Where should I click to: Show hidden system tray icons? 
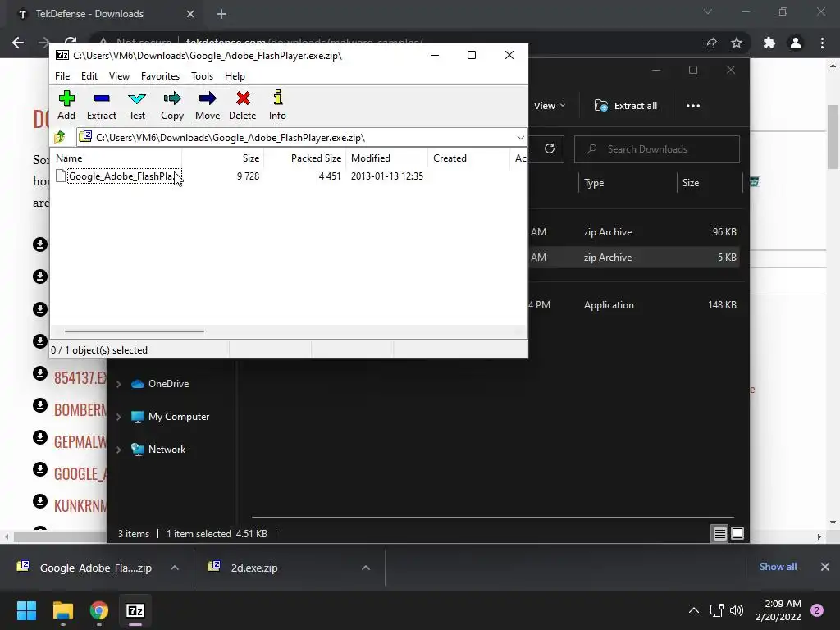(x=694, y=610)
